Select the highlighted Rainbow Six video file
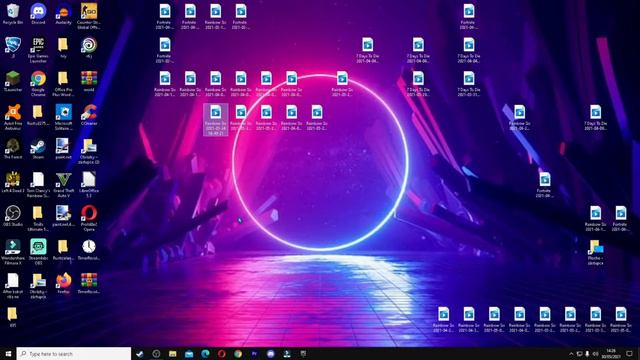This screenshot has height=360, width=640. click(x=216, y=120)
